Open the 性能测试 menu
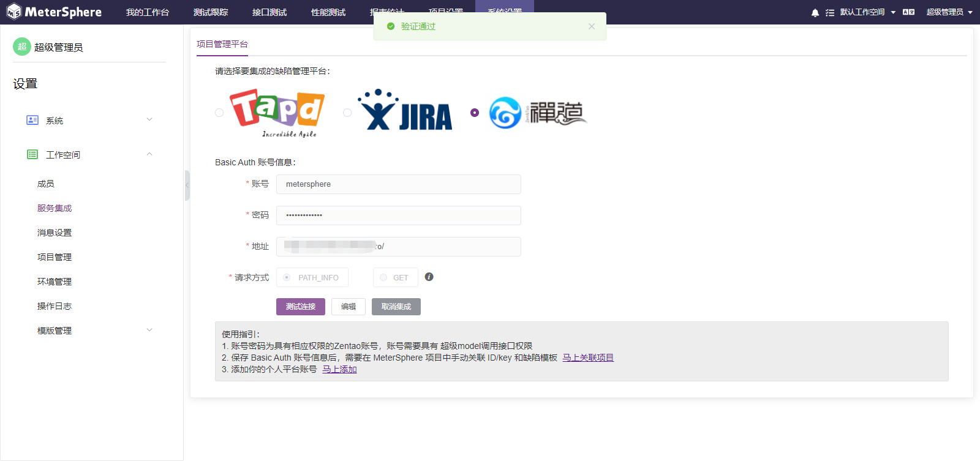The height and width of the screenshot is (461, 980). (328, 12)
